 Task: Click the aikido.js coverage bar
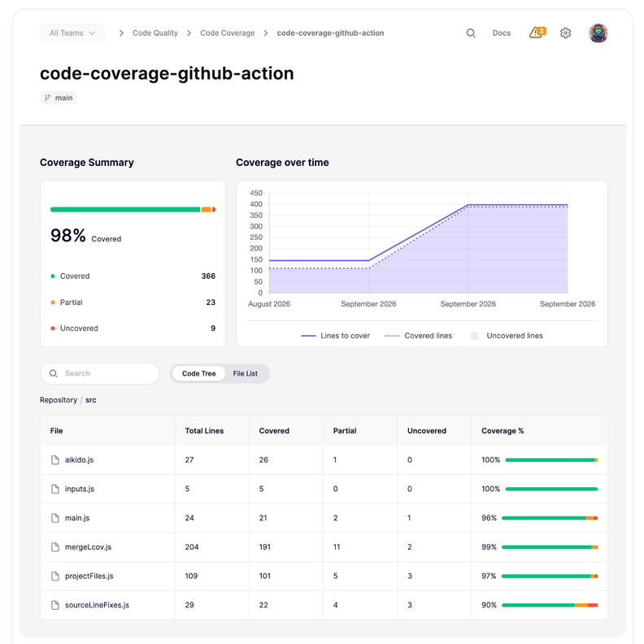pyautogui.click(x=551, y=460)
